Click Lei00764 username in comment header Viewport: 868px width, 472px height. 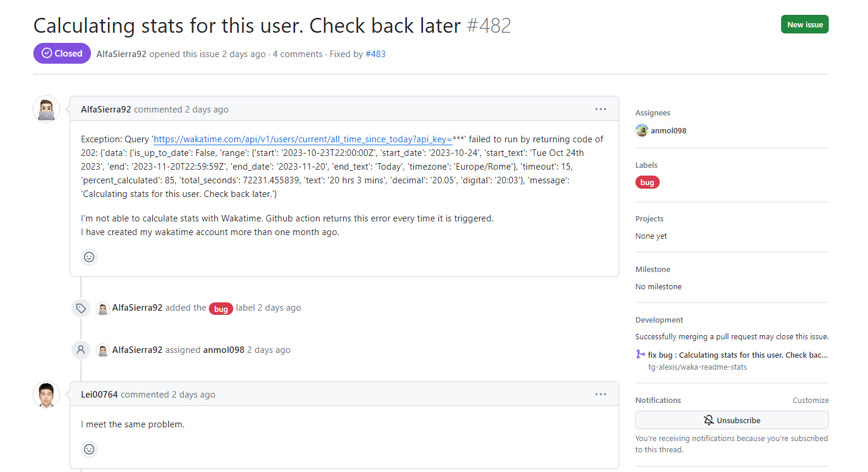(x=99, y=395)
